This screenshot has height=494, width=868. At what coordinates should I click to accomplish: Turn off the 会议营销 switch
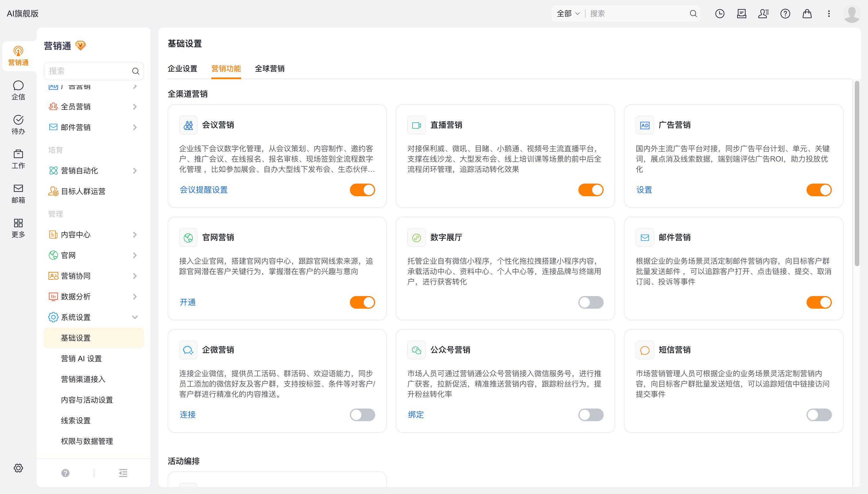coord(362,190)
